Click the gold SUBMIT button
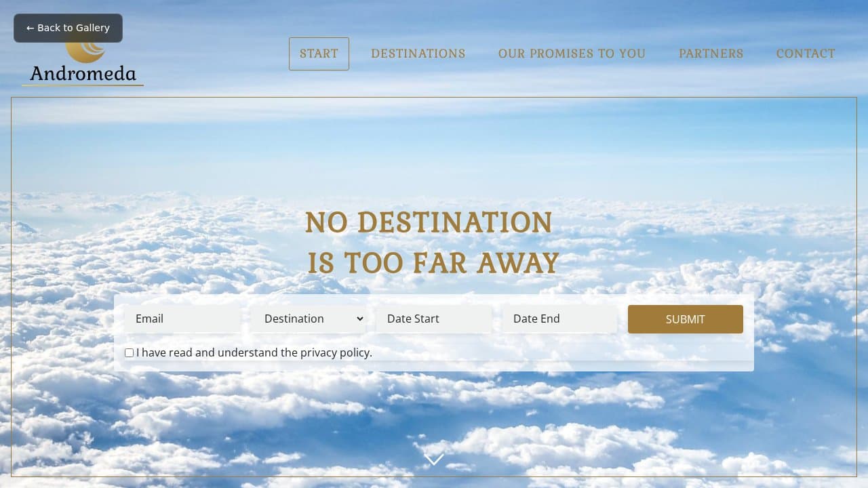This screenshot has width=868, height=488. tap(686, 319)
